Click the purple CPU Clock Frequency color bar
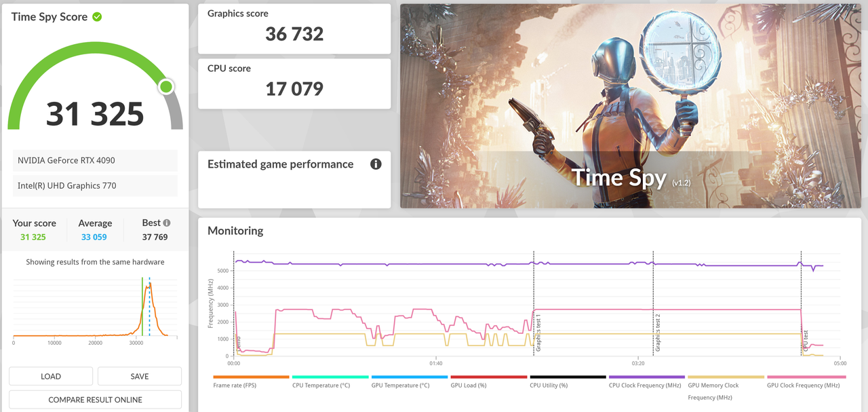The image size is (868, 412). click(x=647, y=377)
